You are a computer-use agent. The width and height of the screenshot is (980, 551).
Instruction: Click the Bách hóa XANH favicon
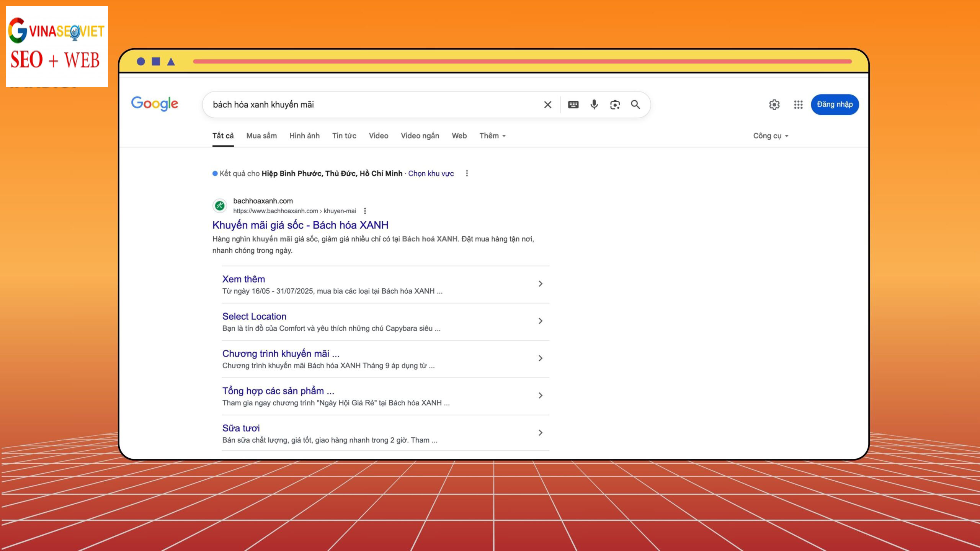click(x=220, y=206)
